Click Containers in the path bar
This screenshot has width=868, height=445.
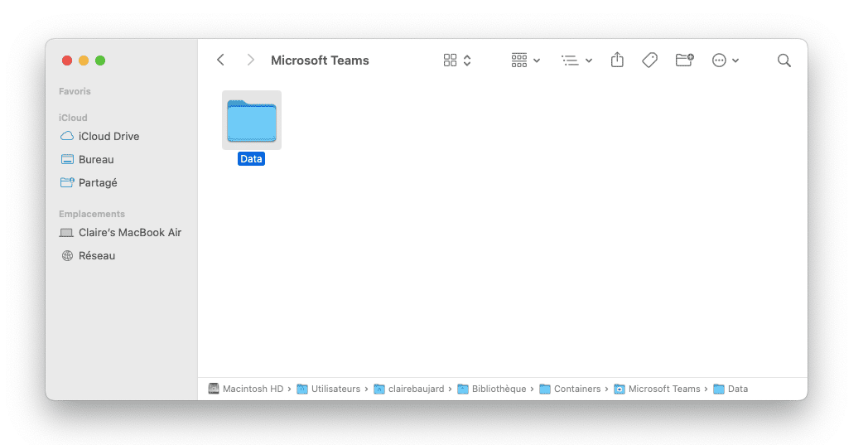point(570,389)
